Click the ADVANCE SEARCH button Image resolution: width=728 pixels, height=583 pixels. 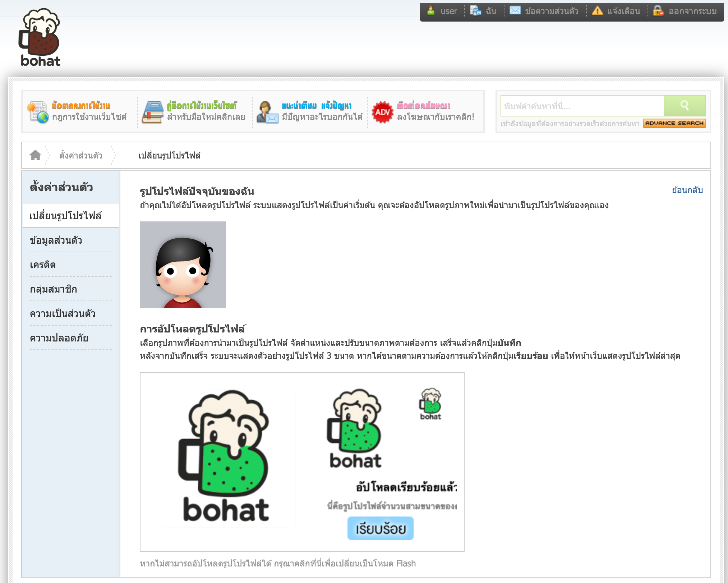674,123
